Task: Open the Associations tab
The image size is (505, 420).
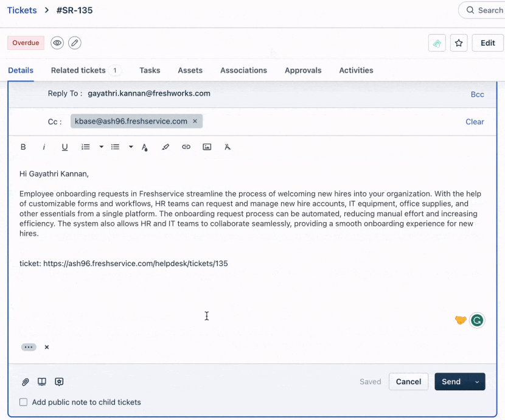Action: click(243, 70)
